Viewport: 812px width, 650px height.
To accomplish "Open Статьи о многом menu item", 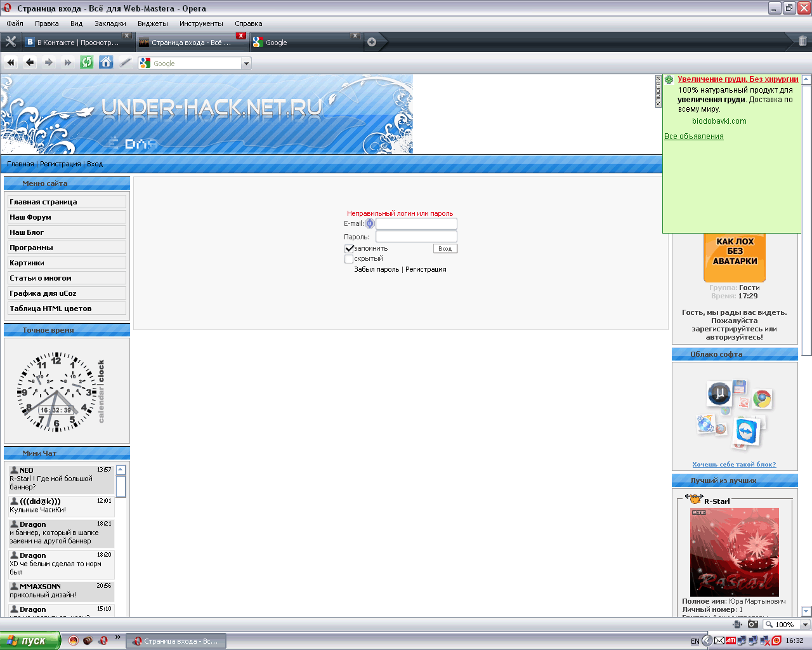I will [x=67, y=277].
